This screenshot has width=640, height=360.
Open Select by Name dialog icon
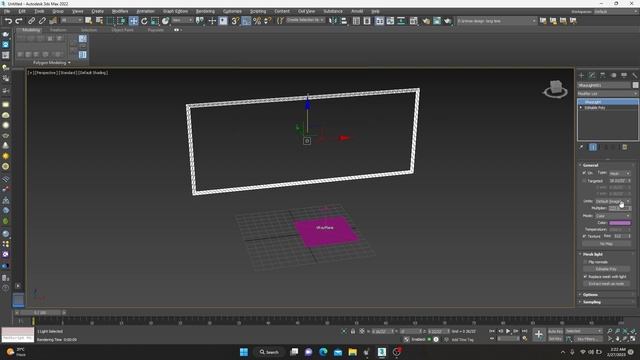tap(99, 21)
